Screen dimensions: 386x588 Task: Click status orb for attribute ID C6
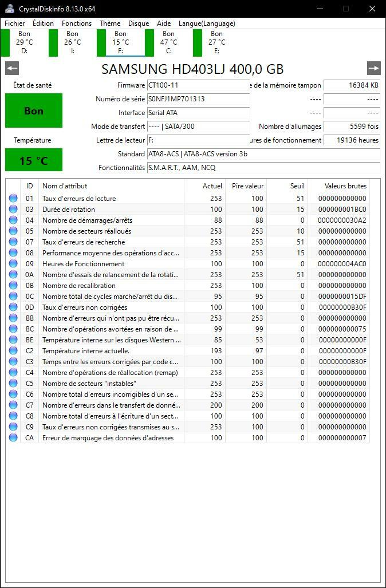pyautogui.click(x=13, y=394)
